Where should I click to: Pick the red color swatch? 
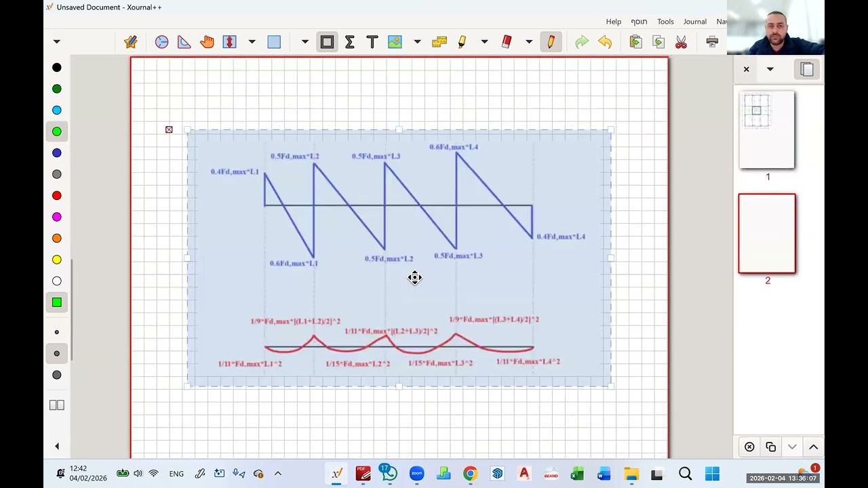pyautogui.click(x=57, y=195)
